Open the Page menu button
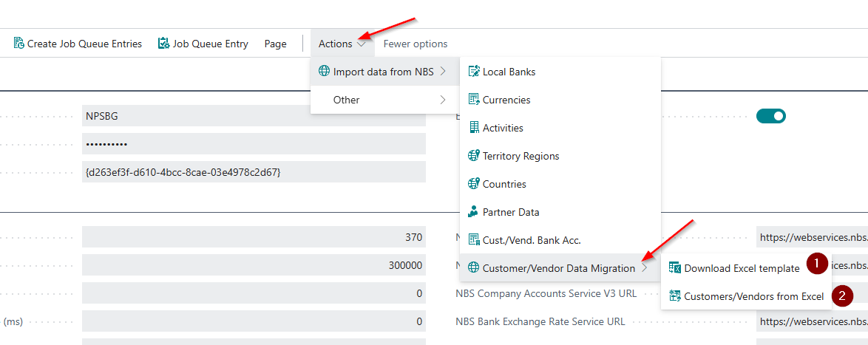The image size is (868, 345). click(275, 44)
